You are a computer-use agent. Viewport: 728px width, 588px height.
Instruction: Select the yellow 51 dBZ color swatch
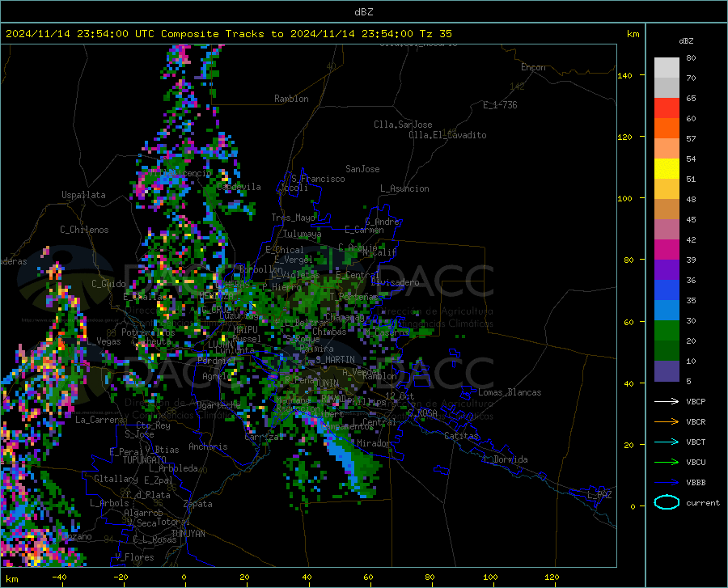tap(667, 169)
